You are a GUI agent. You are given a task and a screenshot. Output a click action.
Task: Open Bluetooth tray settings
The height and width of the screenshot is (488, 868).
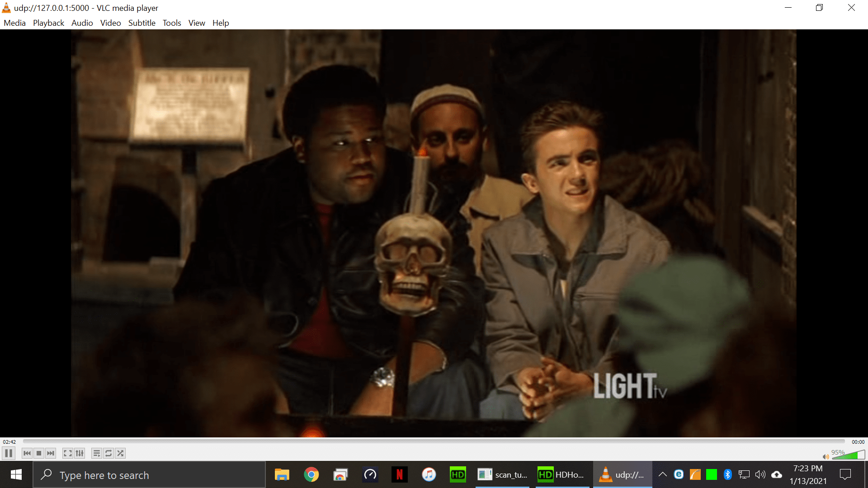(727, 474)
